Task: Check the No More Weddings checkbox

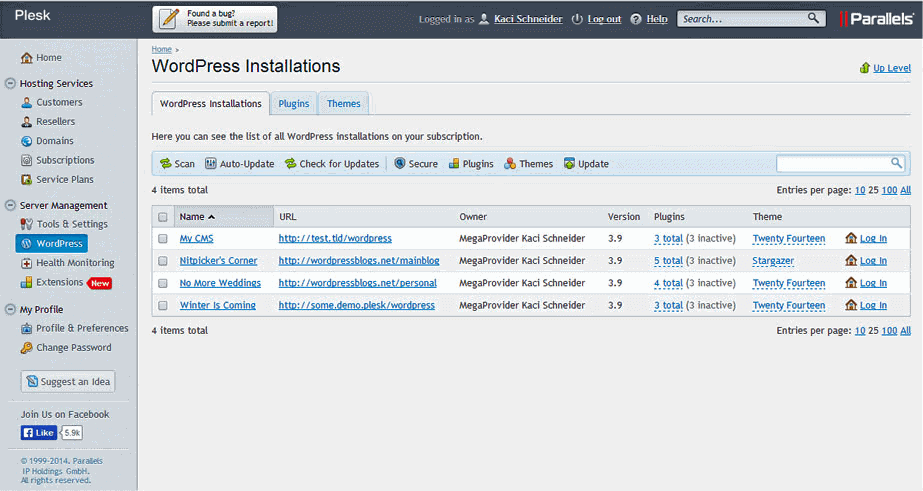Action: click(163, 283)
